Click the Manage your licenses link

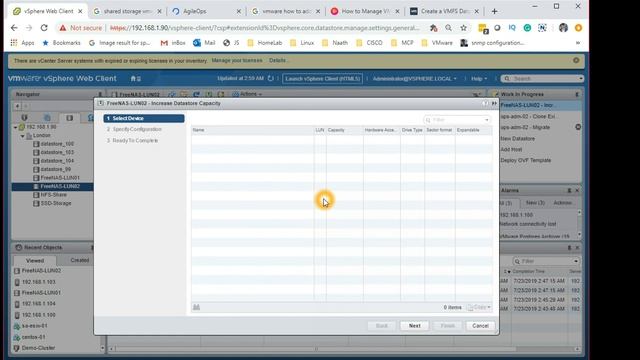(237, 60)
